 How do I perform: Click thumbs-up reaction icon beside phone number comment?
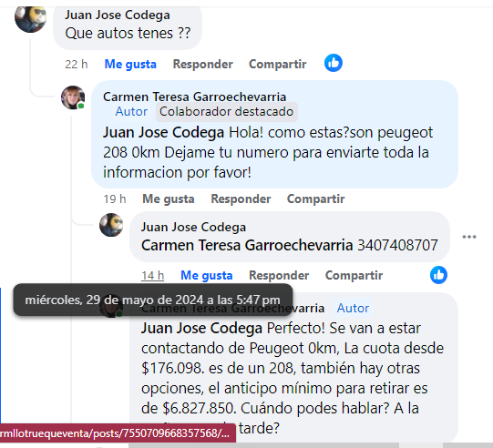pos(438,275)
